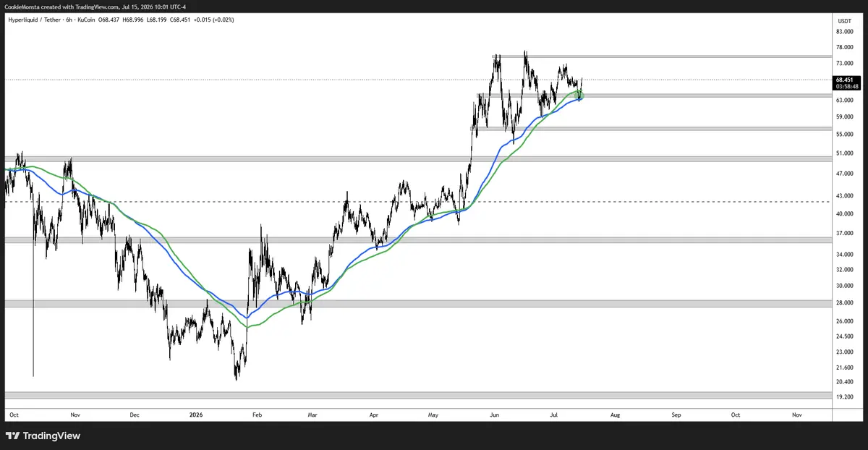Click the 'Sep' label on time axis

coord(676,415)
